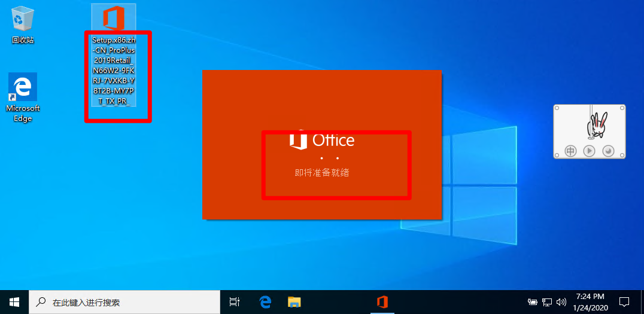The width and height of the screenshot is (644, 314).
Task: Click the rabbit character in the widget
Action: coord(596,126)
